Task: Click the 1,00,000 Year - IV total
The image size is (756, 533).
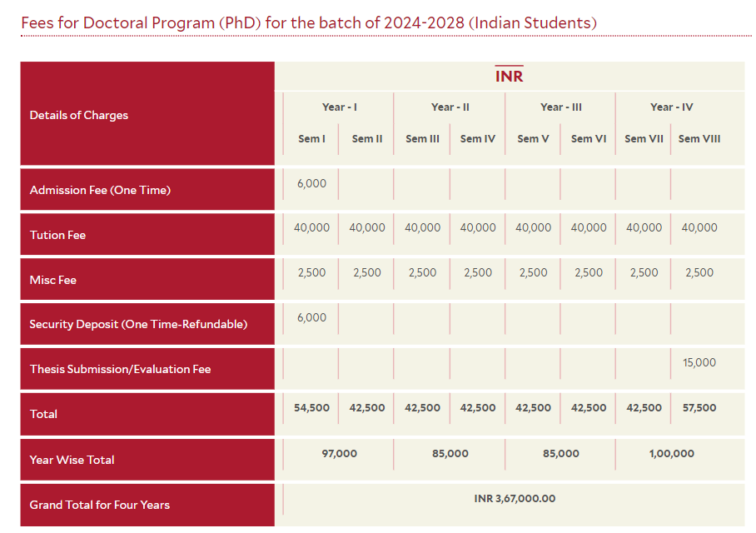Action: pos(671,454)
